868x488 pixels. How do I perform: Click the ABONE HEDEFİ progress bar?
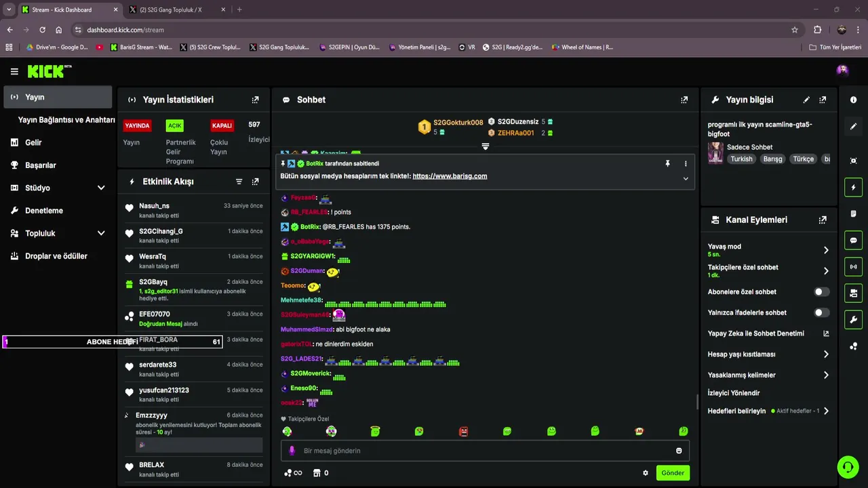click(113, 342)
